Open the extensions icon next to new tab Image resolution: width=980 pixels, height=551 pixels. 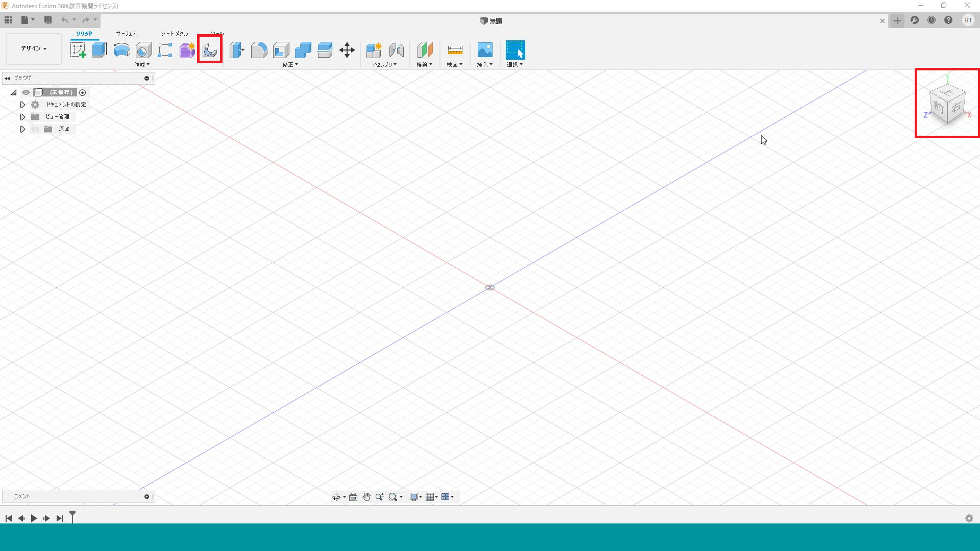(x=915, y=20)
